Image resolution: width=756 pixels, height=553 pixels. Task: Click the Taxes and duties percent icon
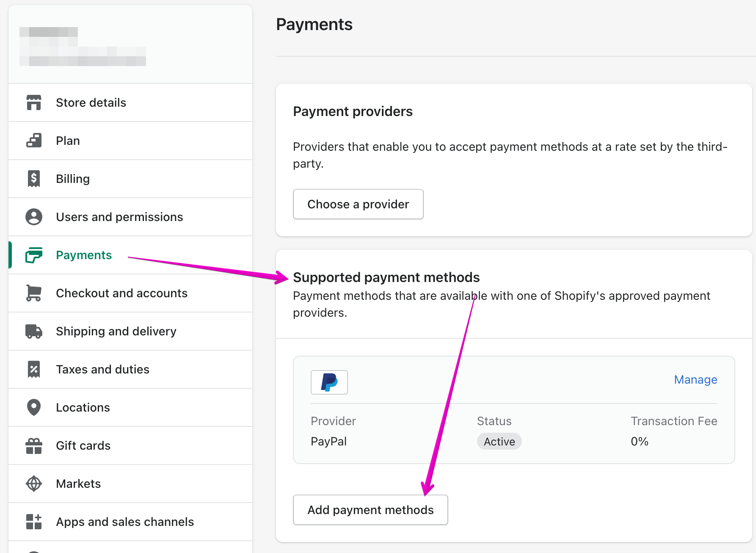coord(34,369)
